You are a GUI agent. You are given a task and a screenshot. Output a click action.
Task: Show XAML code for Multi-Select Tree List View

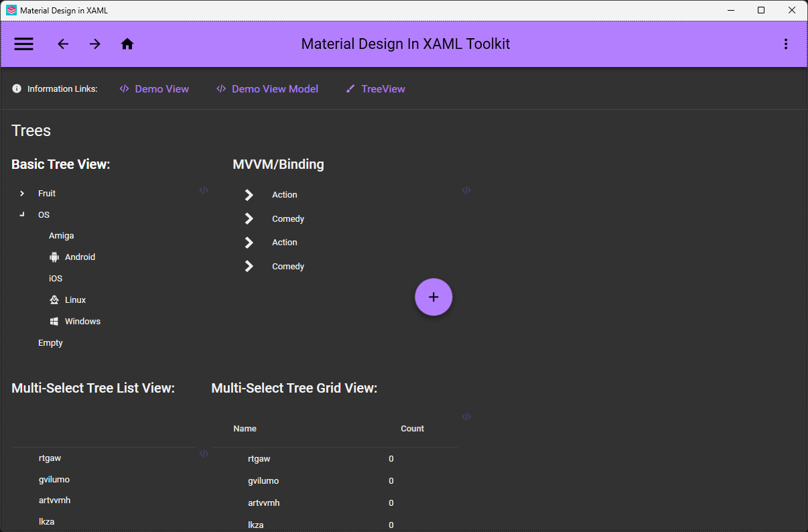pyautogui.click(x=204, y=454)
